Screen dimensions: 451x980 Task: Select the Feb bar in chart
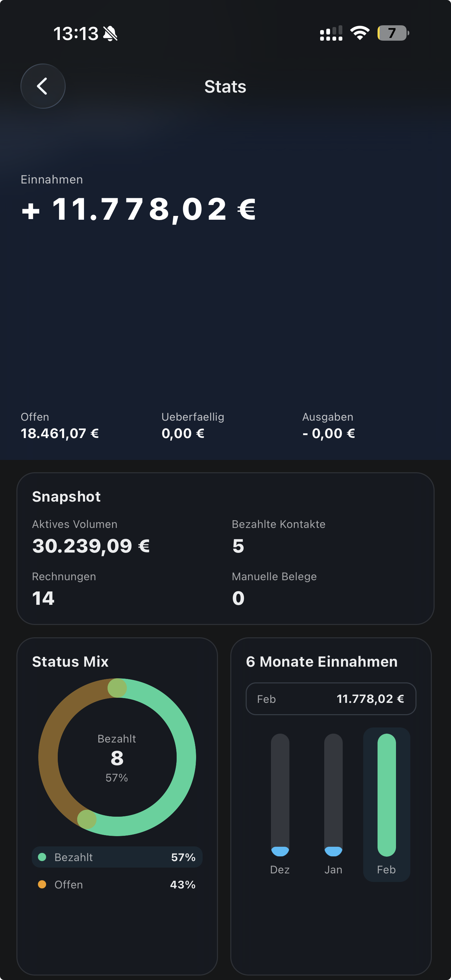[x=386, y=795]
